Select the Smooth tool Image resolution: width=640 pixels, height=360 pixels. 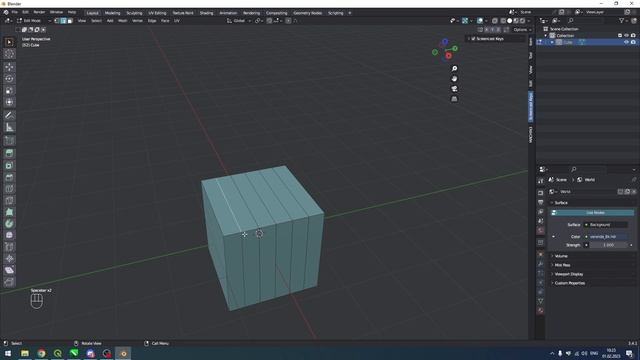point(9,236)
